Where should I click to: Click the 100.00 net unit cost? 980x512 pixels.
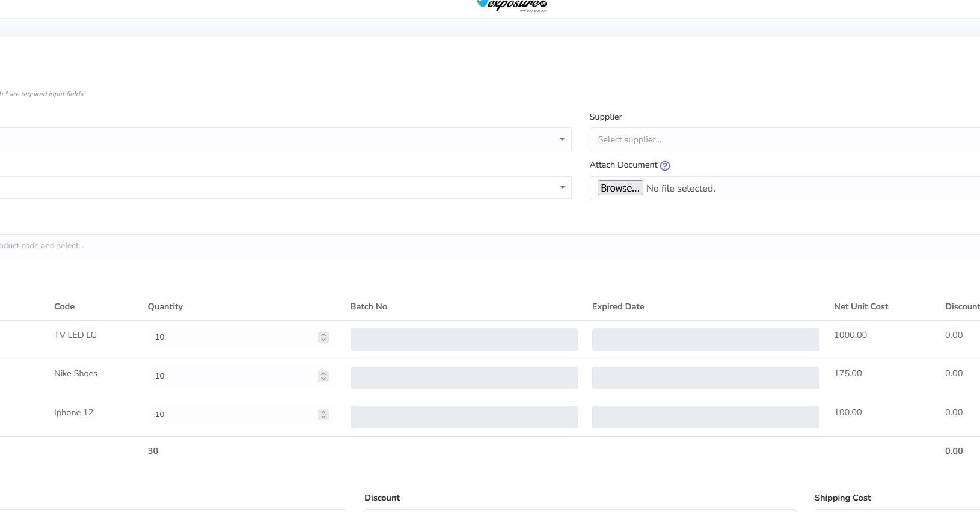[x=848, y=412]
